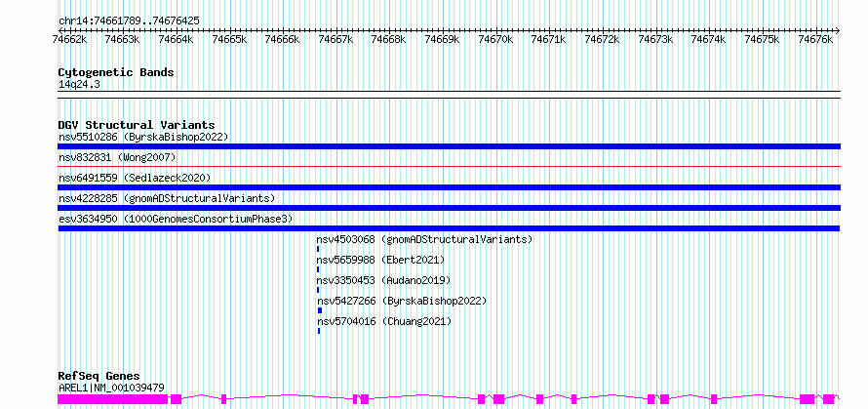Click the 74675k ruler position label
Viewport: 868px width, 409px height.
[762, 39]
